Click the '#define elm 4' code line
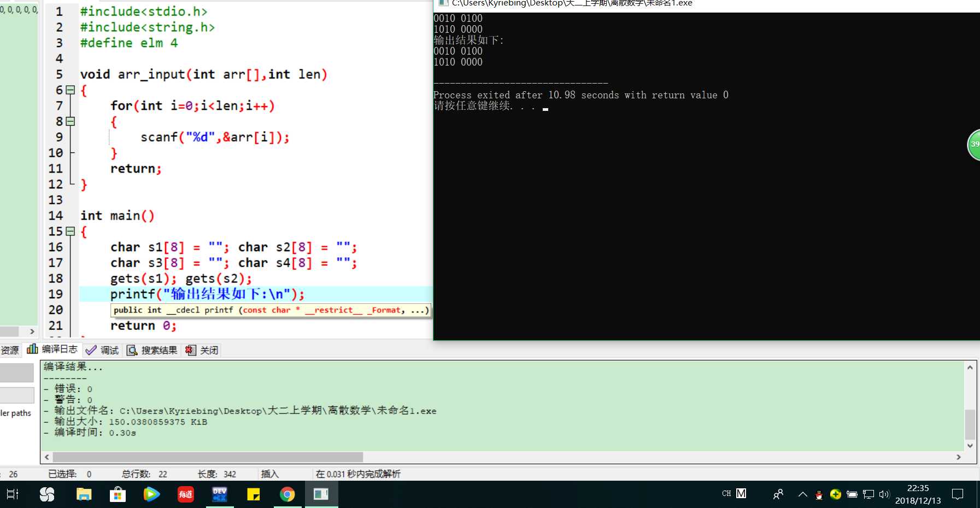 point(129,43)
